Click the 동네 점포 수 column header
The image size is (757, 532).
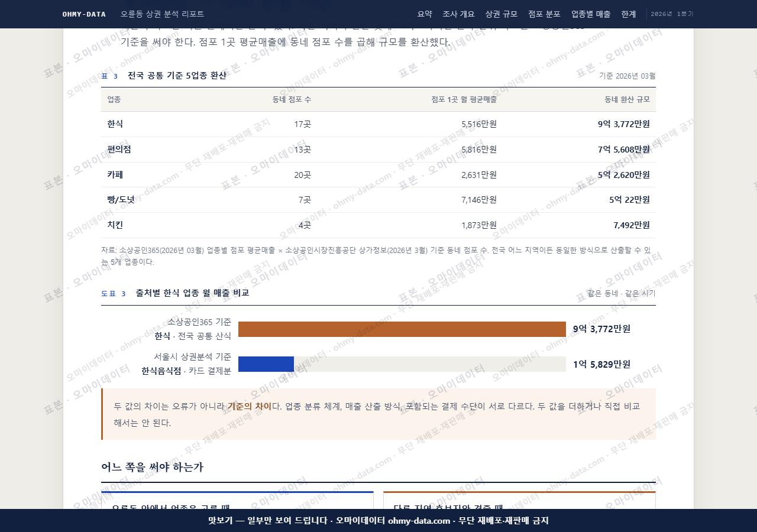click(x=292, y=99)
